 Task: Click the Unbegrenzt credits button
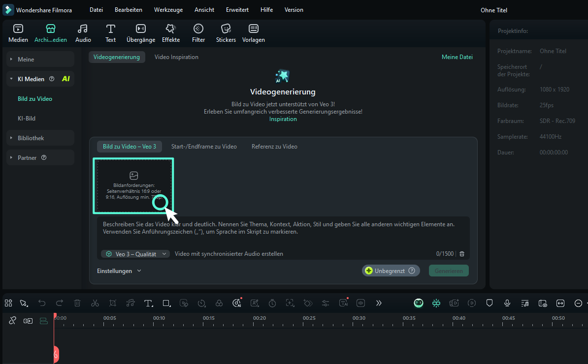pyautogui.click(x=391, y=271)
